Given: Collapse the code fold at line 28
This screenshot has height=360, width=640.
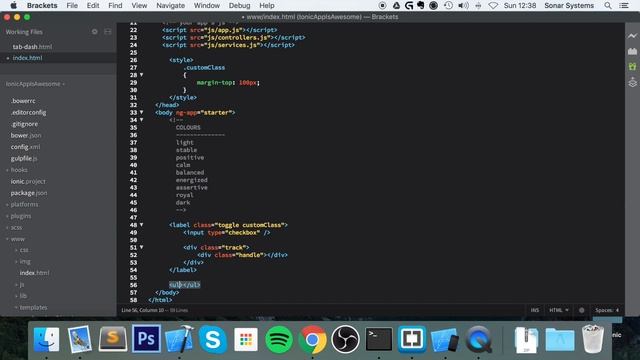Looking at the screenshot, I should 142,75.
